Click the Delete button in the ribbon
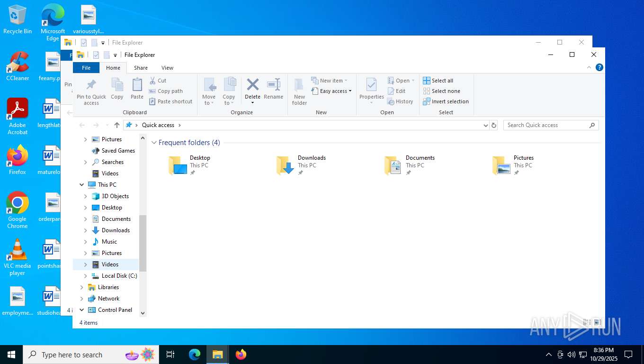Viewport: 644px width, 364px height. 252,91
